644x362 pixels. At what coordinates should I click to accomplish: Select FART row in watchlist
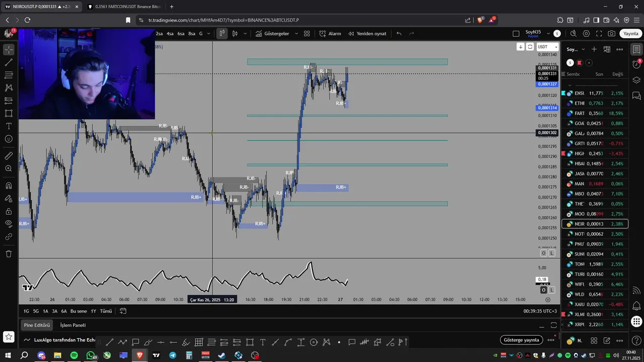[595, 114]
